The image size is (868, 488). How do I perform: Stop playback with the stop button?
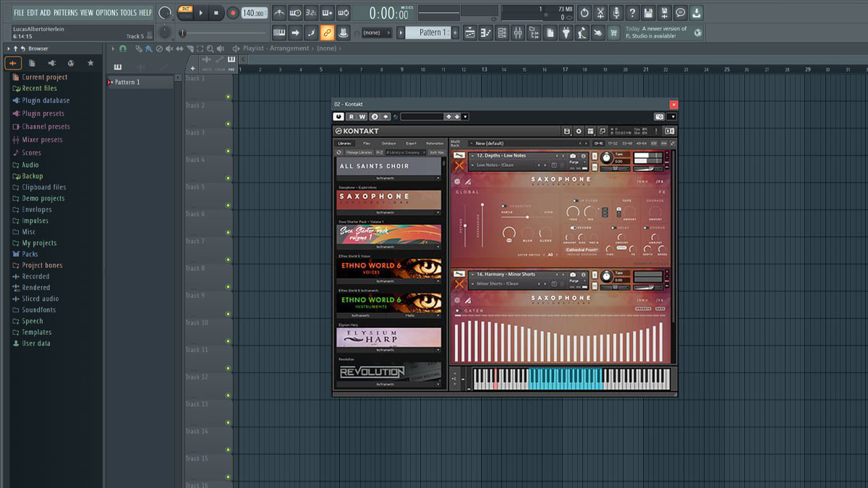point(216,12)
